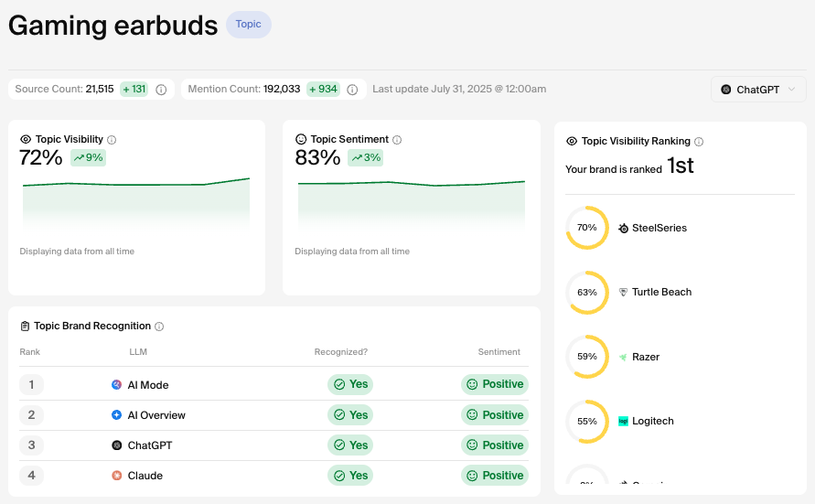
Task: Click the smiley icon in Claude's Positive badge
Action: point(472,476)
